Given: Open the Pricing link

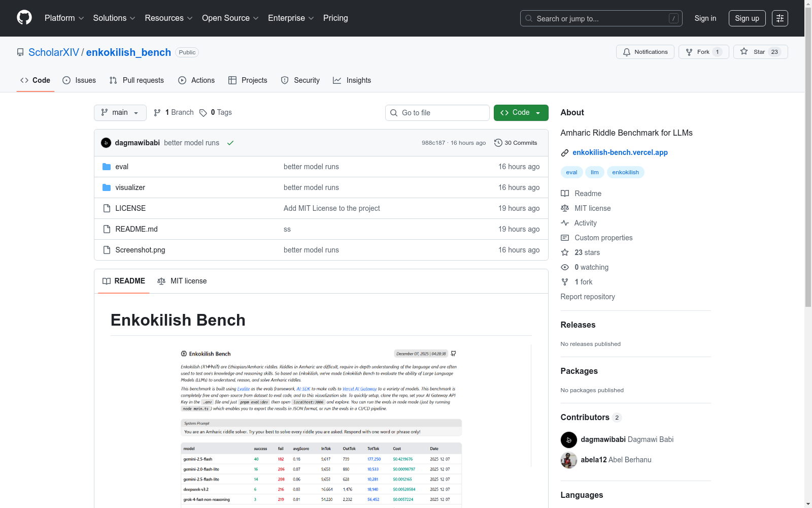Looking at the screenshot, I should [335, 18].
